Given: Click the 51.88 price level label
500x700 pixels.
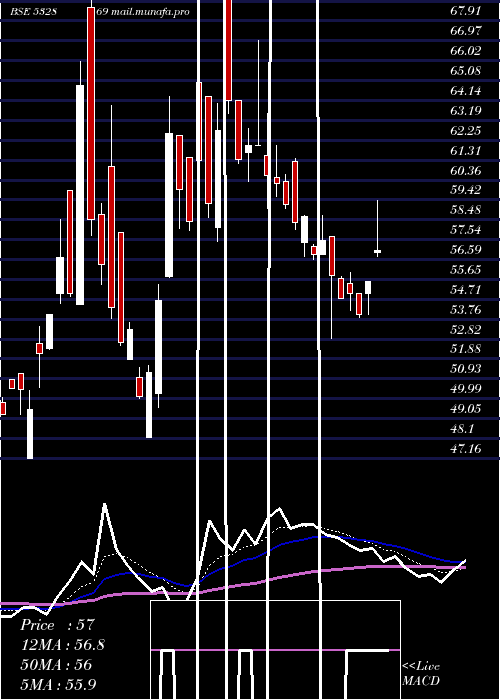Looking at the screenshot, I should pos(466,349).
